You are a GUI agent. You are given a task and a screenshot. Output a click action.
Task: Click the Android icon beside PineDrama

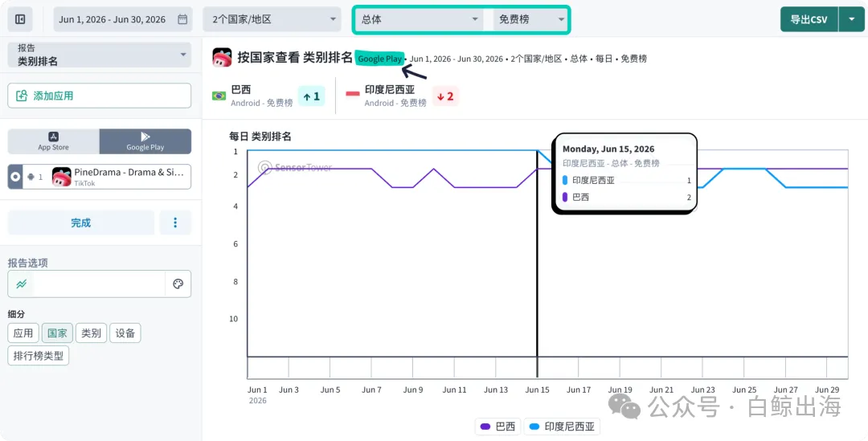(x=31, y=177)
